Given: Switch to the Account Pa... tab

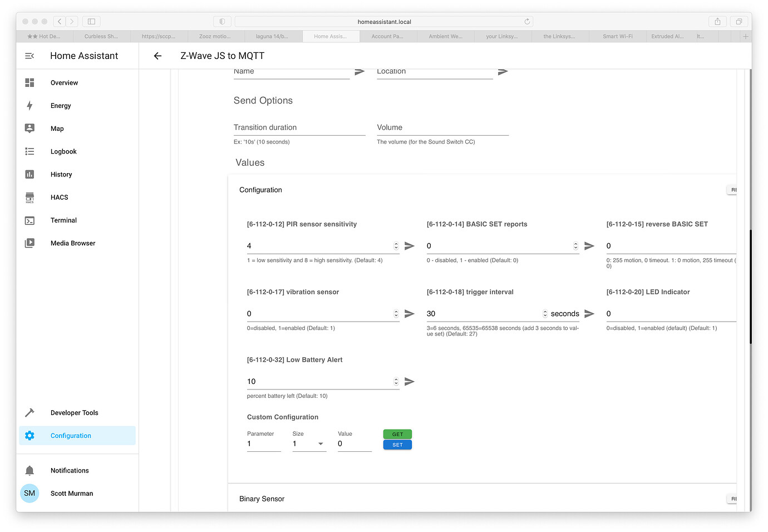Looking at the screenshot, I should pos(387,36).
